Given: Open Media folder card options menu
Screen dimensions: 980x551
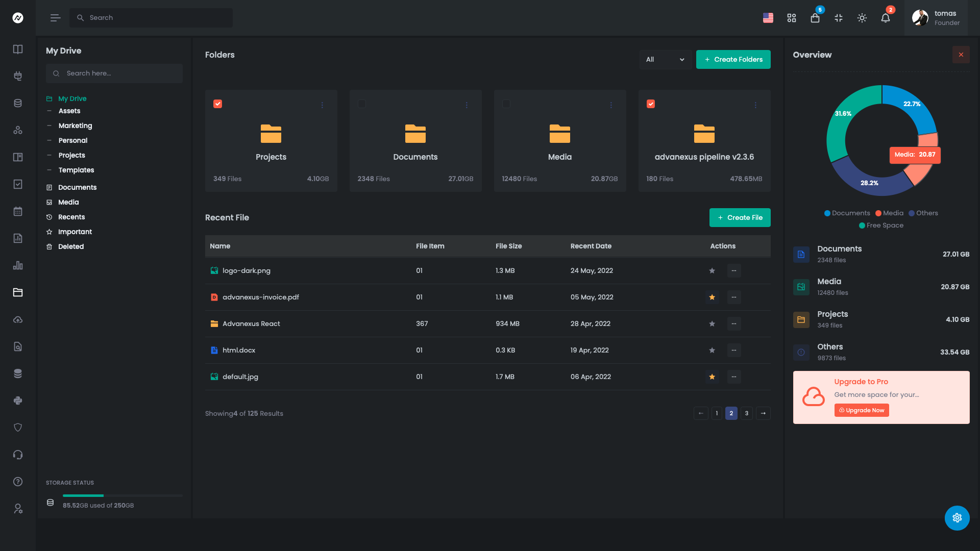Looking at the screenshot, I should 611,105.
